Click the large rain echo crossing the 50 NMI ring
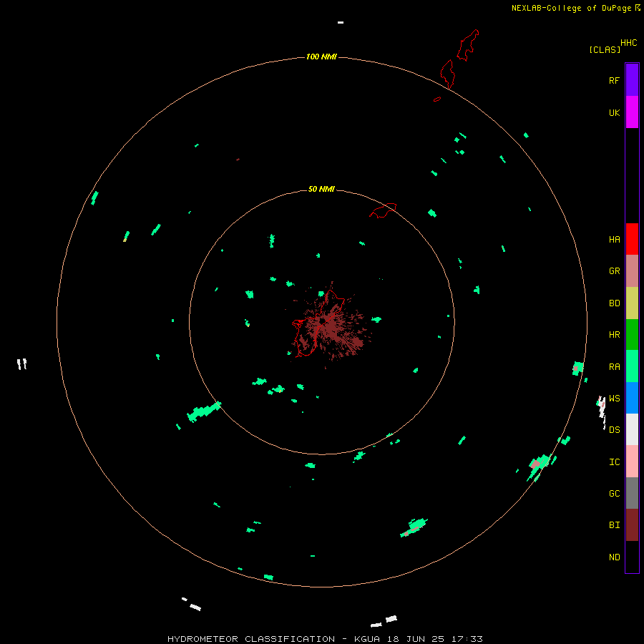This screenshot has width=644, height=644. 204,411
